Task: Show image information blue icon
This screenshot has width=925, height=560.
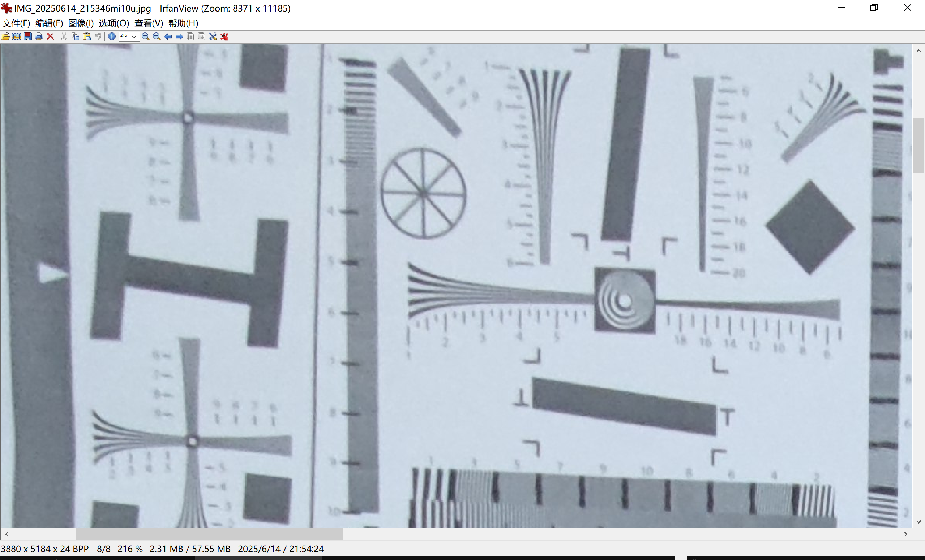Action: tap(112, 36)
